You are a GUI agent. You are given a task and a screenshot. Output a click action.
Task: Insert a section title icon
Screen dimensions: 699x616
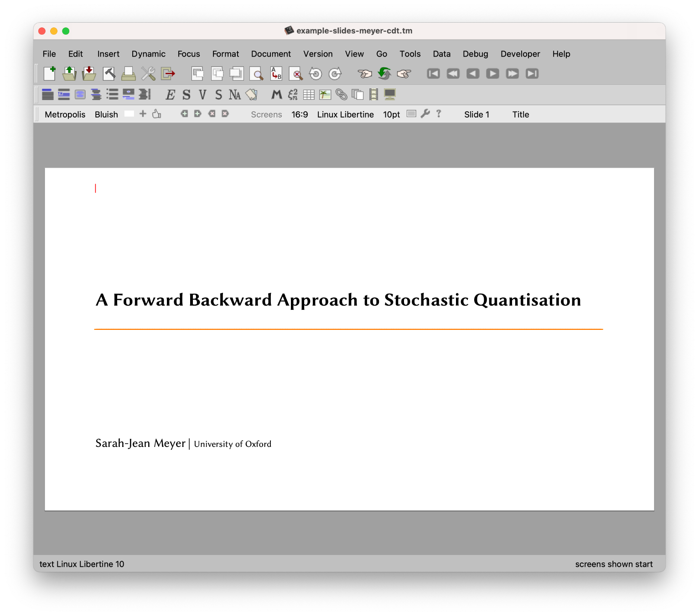click(x=48, y=94)
